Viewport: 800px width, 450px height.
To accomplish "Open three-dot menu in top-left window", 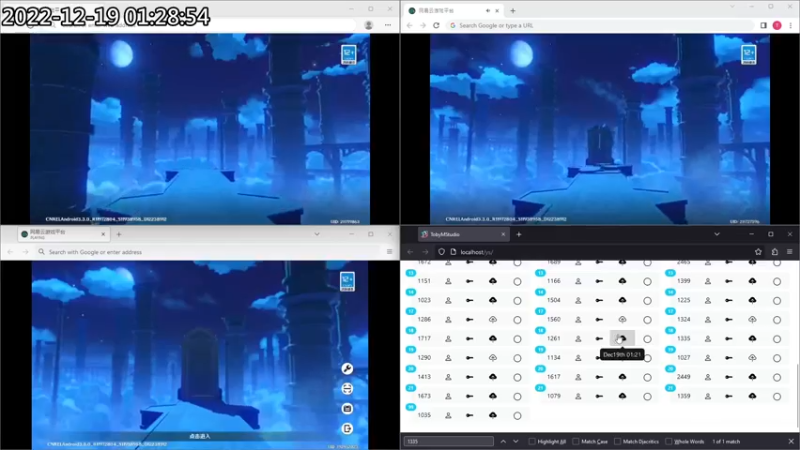I will pyautogui.click(x=388, y=25).
